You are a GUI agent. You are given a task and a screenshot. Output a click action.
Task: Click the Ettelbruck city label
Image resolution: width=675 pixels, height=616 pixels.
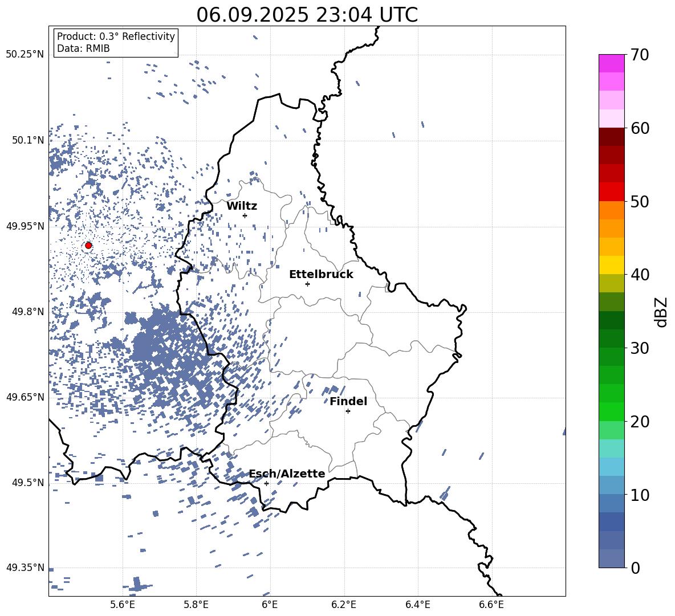[x=321, y=275]
